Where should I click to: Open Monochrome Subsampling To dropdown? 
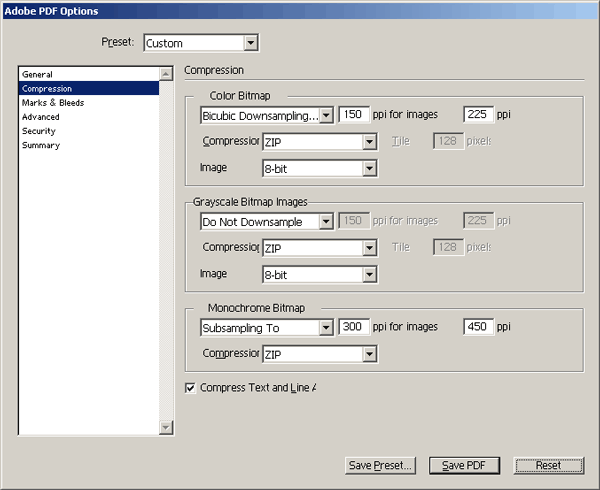tap(267, 327)
